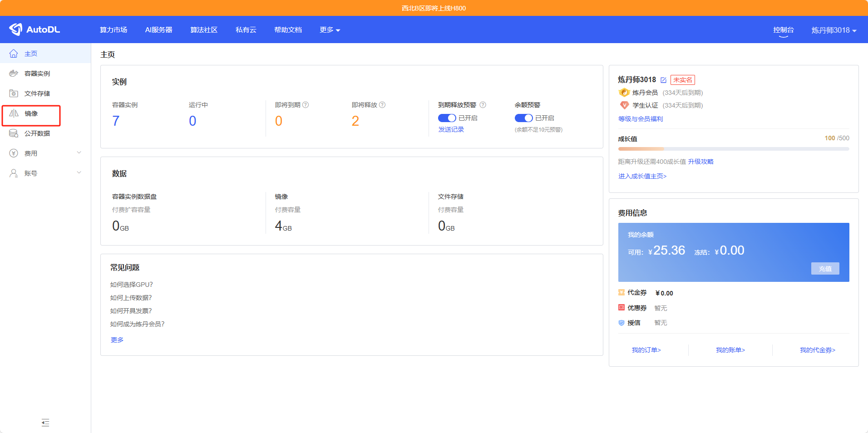The width and height of the screenshot is (868, 433).
Task: Open AI服务器 in top navigation
Action: [159, 30]
